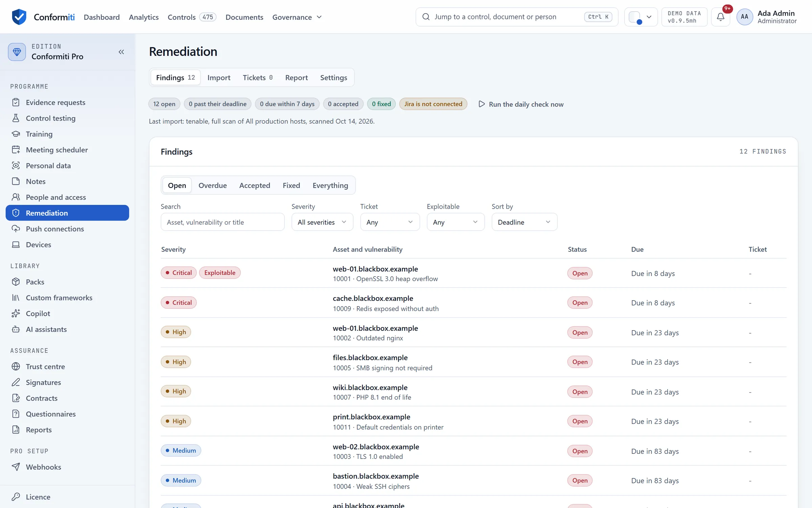Open the Exploitable filter dropdown
The image size is (812, 508).
455,222
